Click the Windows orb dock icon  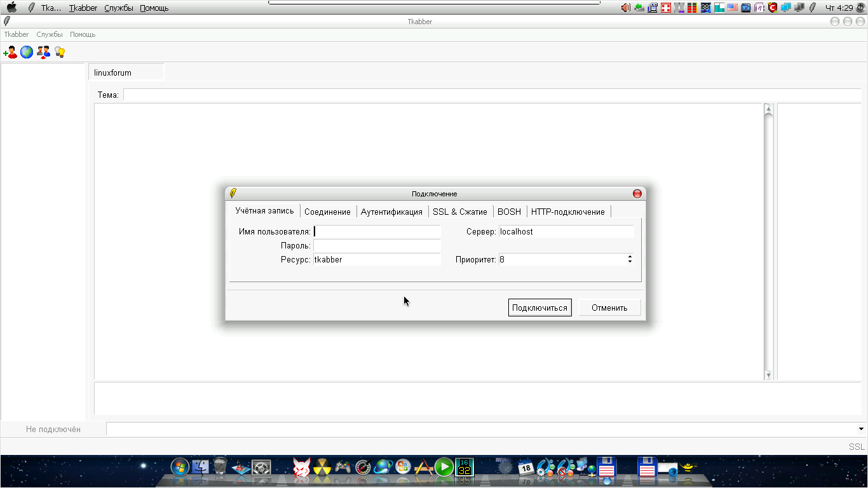180,467
